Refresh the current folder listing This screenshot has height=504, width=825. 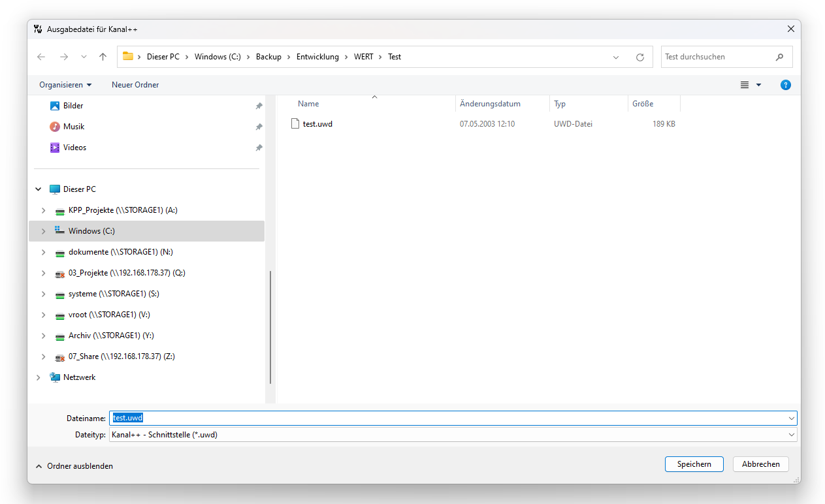[x=640, y=57]
